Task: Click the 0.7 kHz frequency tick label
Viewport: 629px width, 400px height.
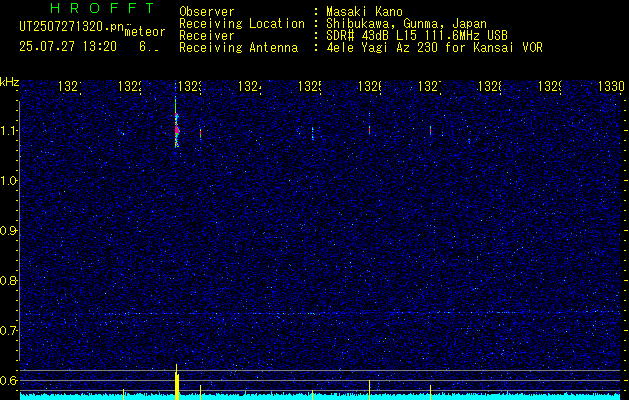Action: (x=8, y=331)
